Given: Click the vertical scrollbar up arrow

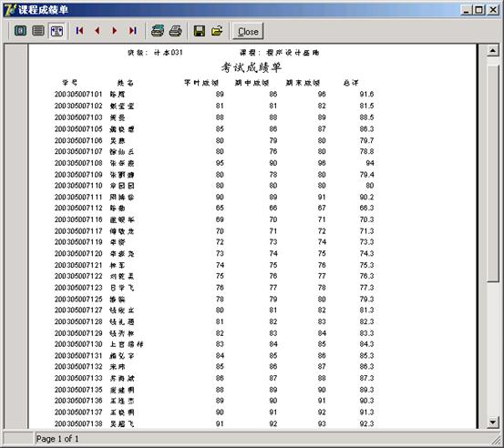Looking at the screenshot, I should click(x=493, y=50).
